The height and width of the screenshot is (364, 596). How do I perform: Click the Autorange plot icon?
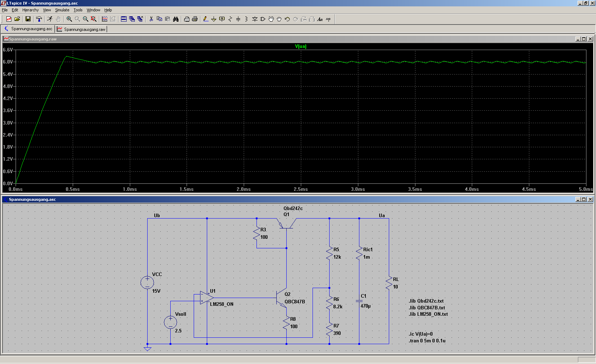pos(105,19)
